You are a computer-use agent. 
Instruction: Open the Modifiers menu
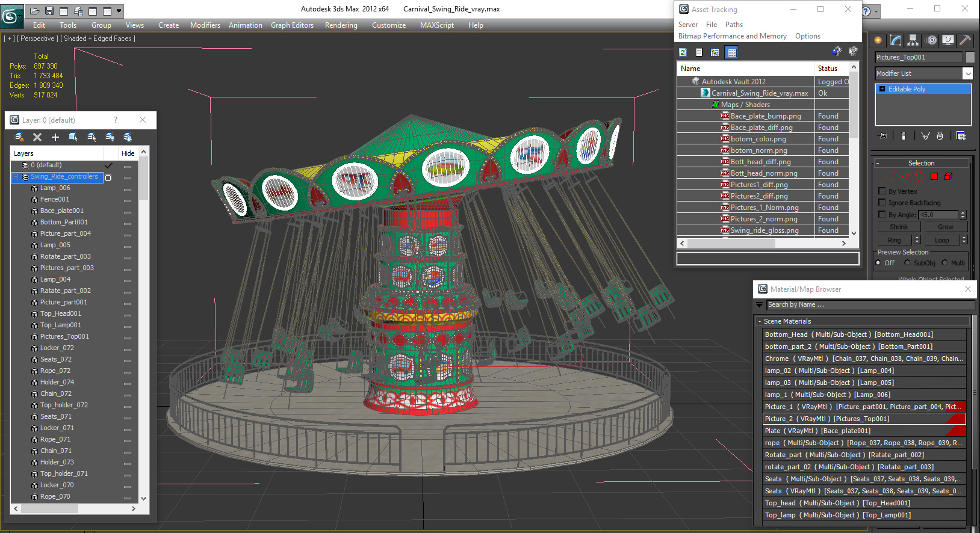(205, 25)
